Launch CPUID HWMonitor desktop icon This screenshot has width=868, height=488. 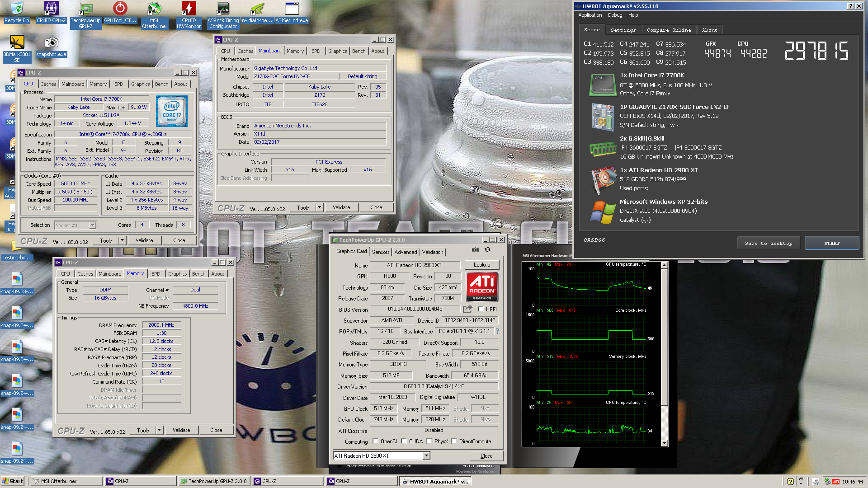pos(189,15)
